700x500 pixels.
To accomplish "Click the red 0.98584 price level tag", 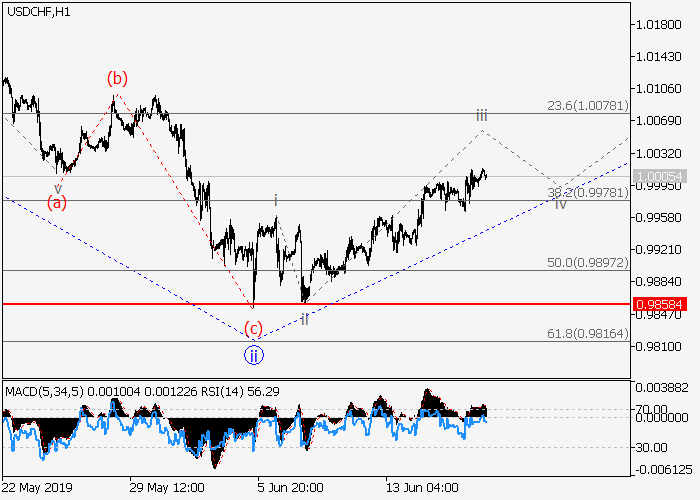I will point(660,303).
